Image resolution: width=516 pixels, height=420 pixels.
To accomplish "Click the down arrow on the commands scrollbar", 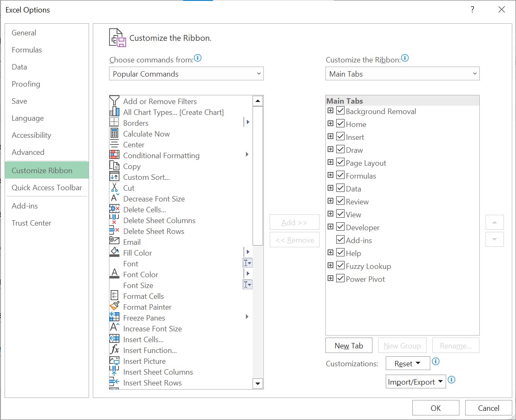I will 258,383.
